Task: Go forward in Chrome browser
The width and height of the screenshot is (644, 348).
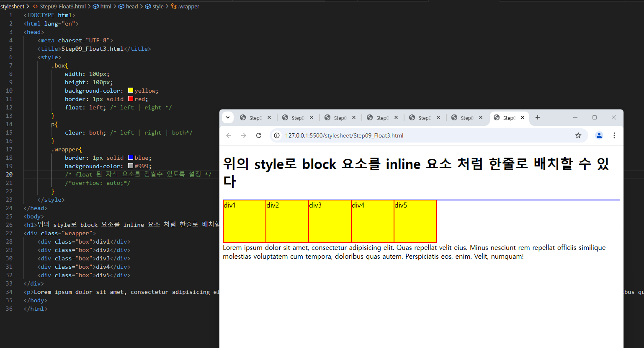Action: pos(244,135)
